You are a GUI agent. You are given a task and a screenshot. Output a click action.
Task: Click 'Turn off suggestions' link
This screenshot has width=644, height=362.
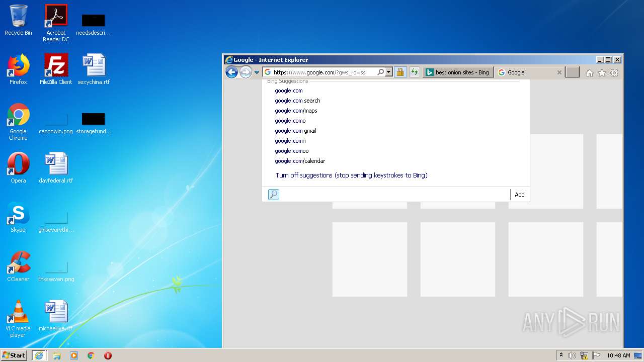tap(351, 175)
